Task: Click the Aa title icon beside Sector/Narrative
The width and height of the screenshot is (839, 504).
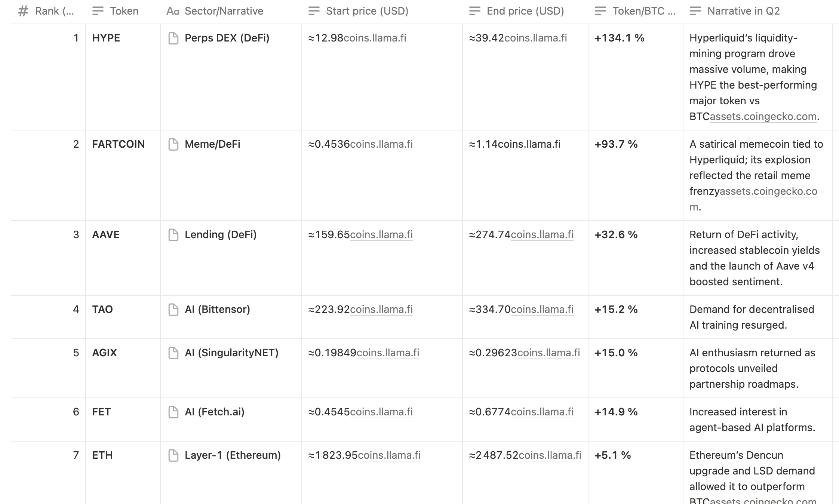Action: (173, 11)
